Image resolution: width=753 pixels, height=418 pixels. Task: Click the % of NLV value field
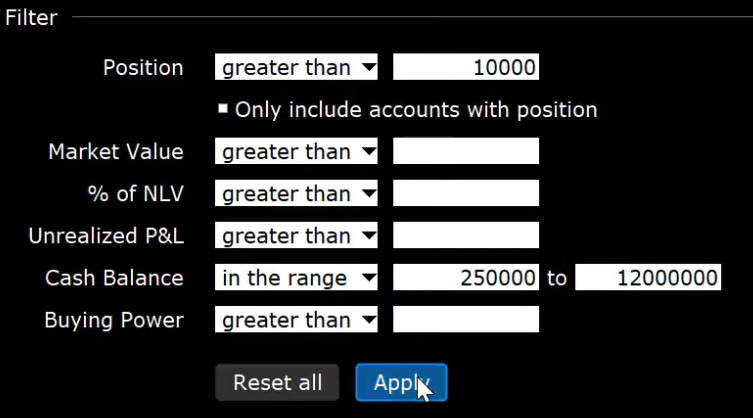tap(466, 194)
